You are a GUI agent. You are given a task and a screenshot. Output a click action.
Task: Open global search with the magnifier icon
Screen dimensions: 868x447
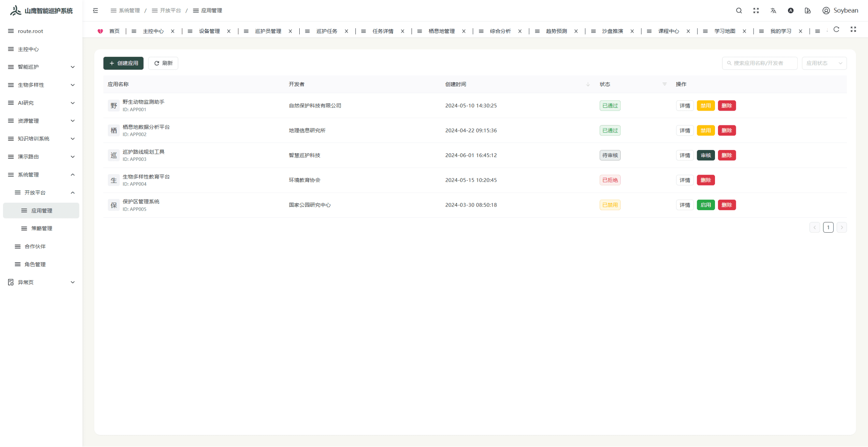pyautogui.click(x=739, y=10)
